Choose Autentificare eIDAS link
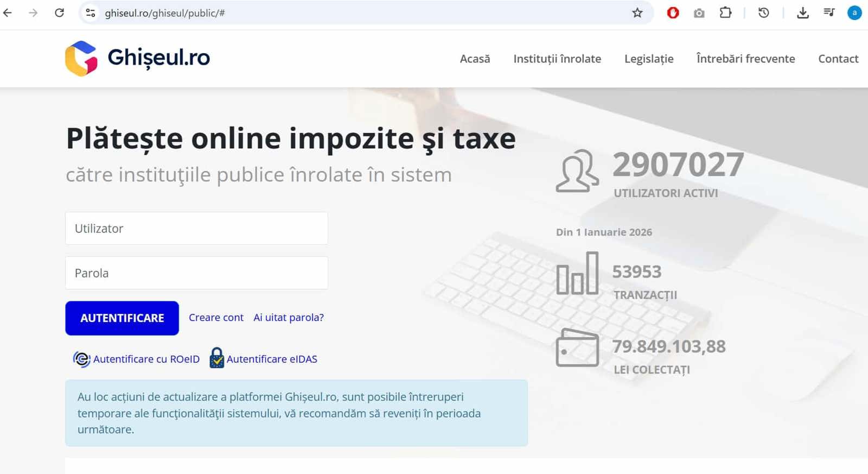This screenshot has width=868, height=474. [272, 359]
